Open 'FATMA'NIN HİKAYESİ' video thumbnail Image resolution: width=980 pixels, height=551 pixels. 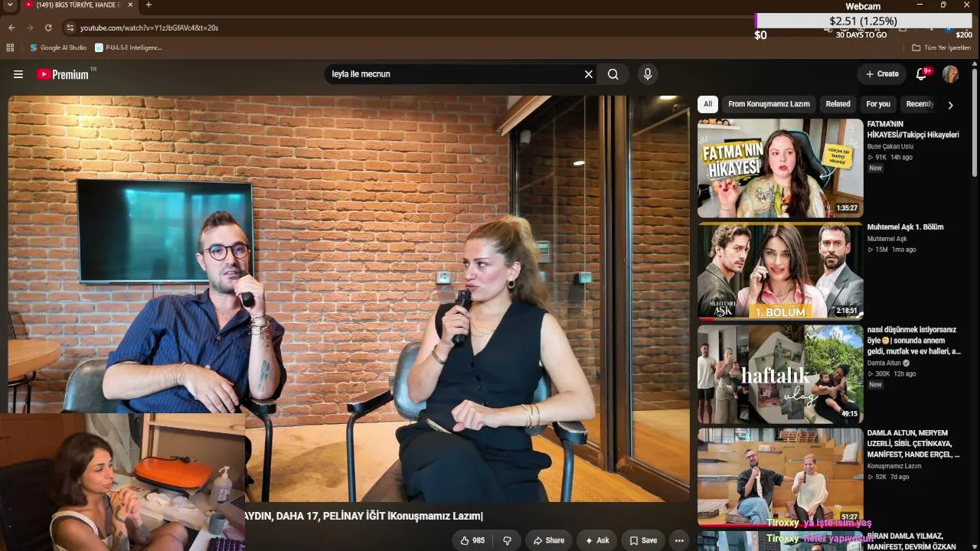tap(780, 168)
